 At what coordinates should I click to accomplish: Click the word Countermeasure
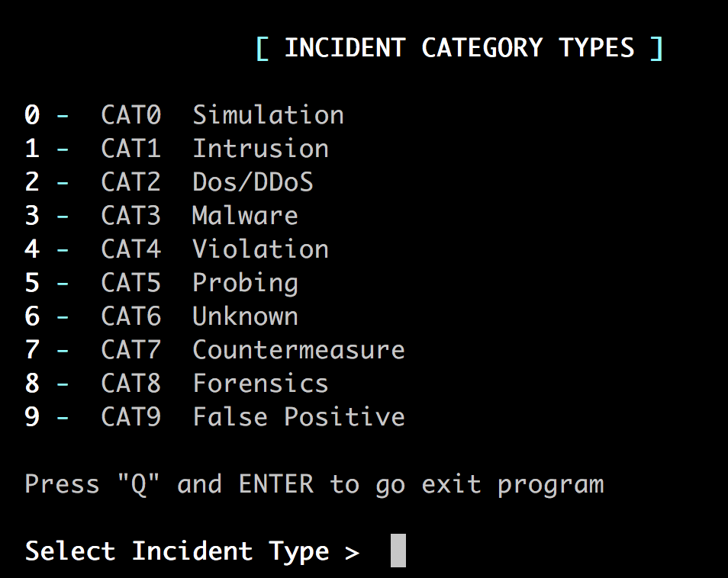(x=298, y=350)
